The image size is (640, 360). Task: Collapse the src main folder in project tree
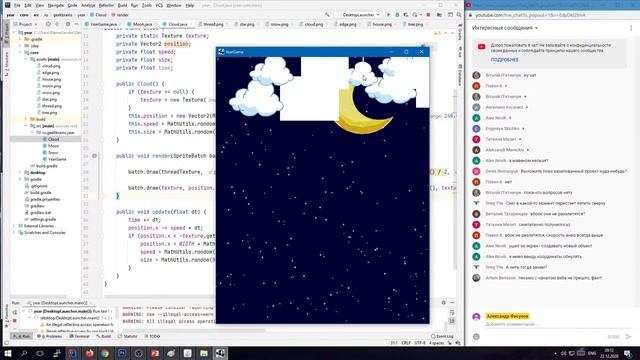tap(27, 126)
